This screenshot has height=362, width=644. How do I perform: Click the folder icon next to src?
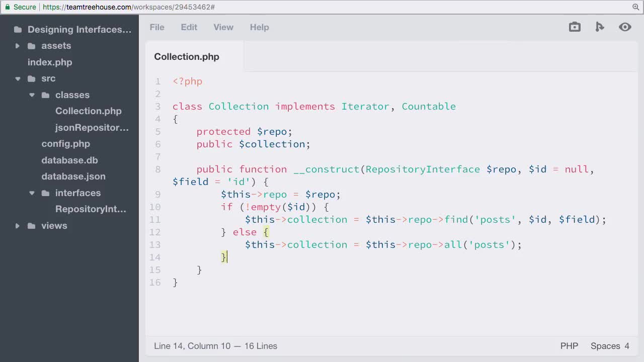tap(32, 78)
